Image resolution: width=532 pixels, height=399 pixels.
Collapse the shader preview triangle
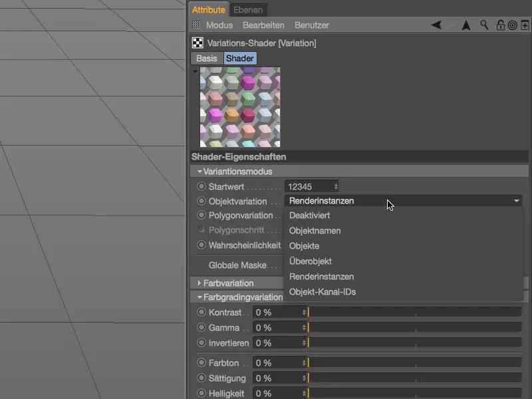(x=195, y=72)
